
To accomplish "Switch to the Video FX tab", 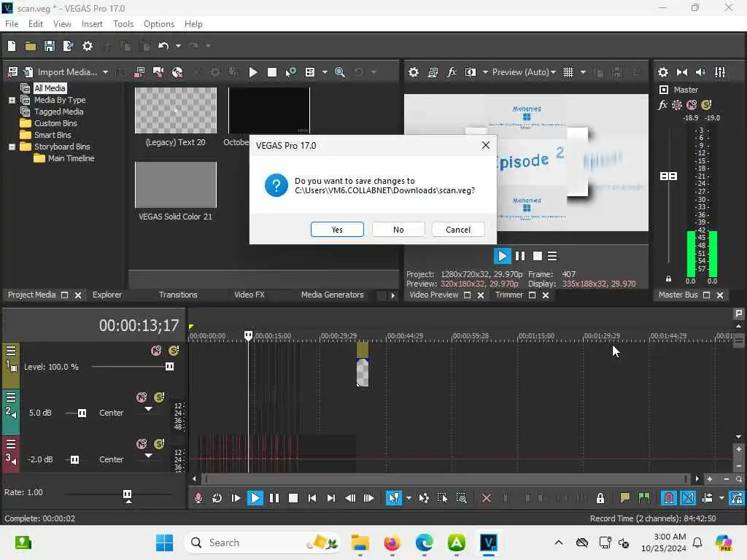I will tap(249, 295).
